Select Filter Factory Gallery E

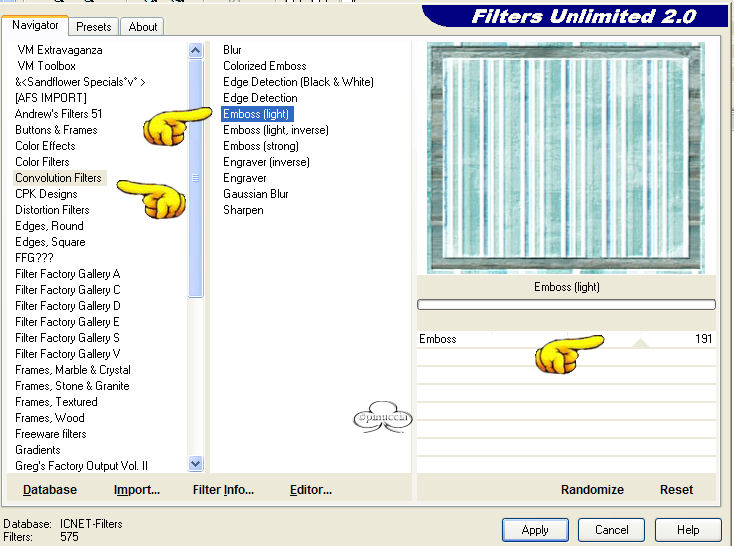[x=67, y=322]
